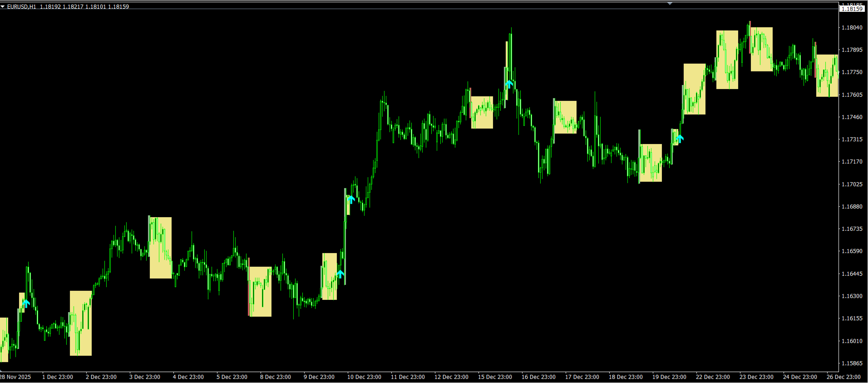Viewport: 868px width, 383px height.
Task: Click the EURUSD,H1 chart title text
Action: point(21,7)
